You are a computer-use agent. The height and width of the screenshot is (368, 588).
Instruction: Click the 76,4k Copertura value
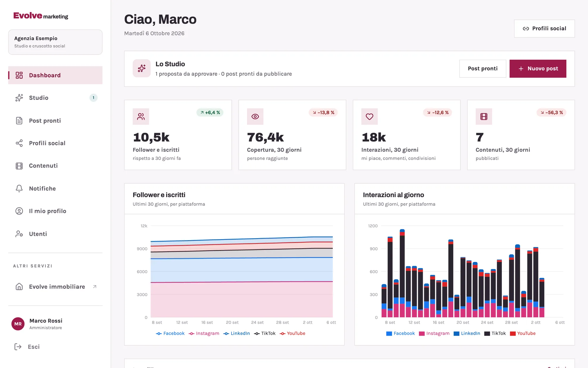(x=265, y=137)
